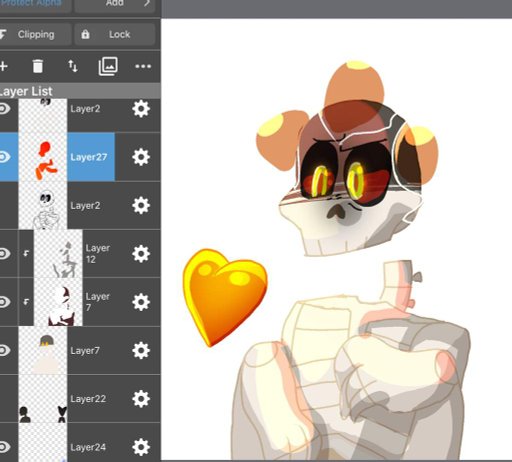Open the three-dot more options menu
This screenshot has height=462, width=512.
click(143, 66)
